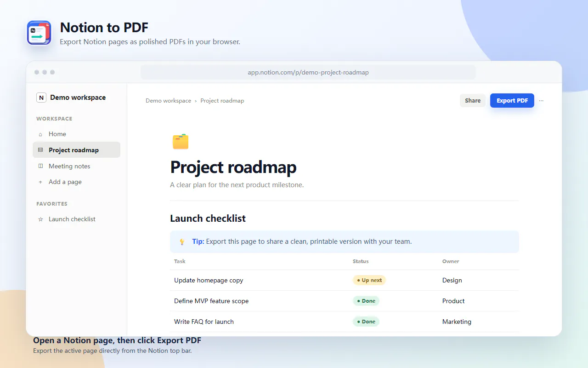Screen dimensions: 588x368
Task: Click the Owner column header
Action: (451, 261)
